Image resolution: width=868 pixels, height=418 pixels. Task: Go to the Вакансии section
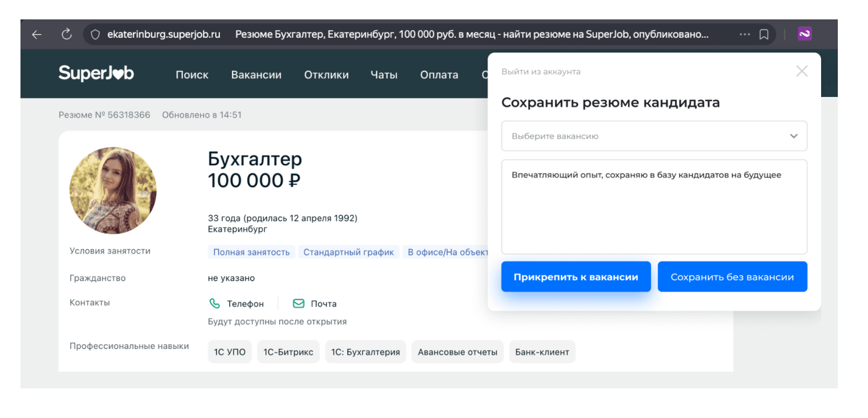(256, 75)
